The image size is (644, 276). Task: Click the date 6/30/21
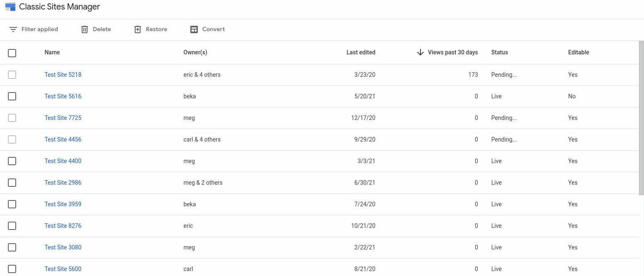(365, 183)
